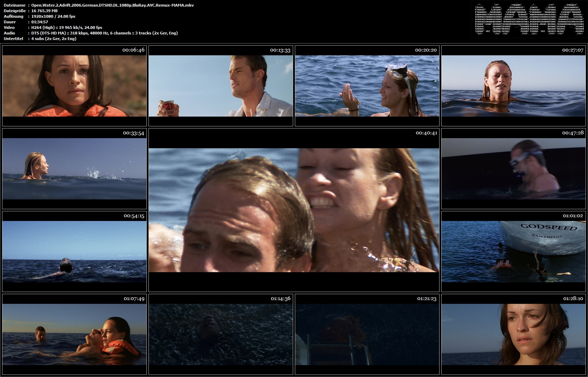Click the DTS (DTS-HD MA) audio details line
This screenshot has width=588, height=377.
point(105,33)
